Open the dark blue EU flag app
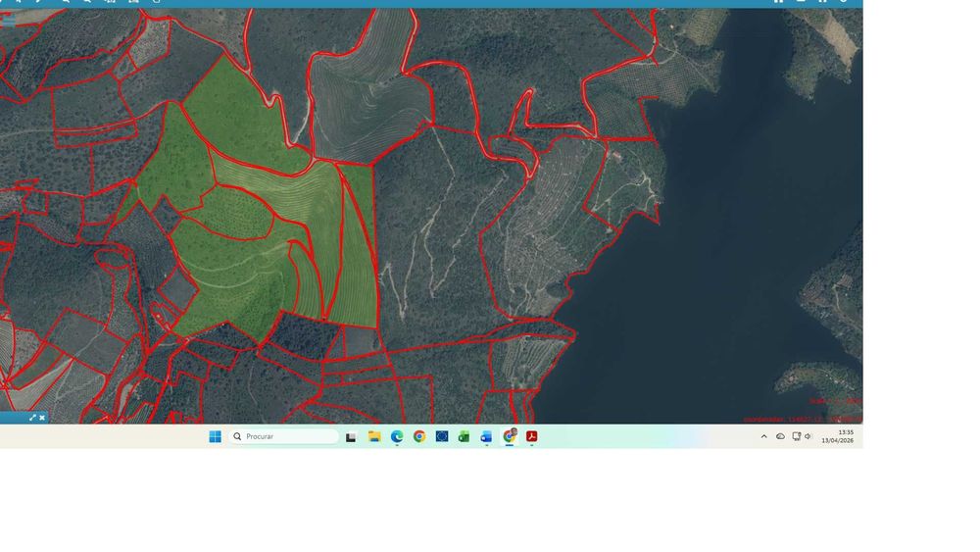Screen dimensions: 980x552 click(442, 436)
